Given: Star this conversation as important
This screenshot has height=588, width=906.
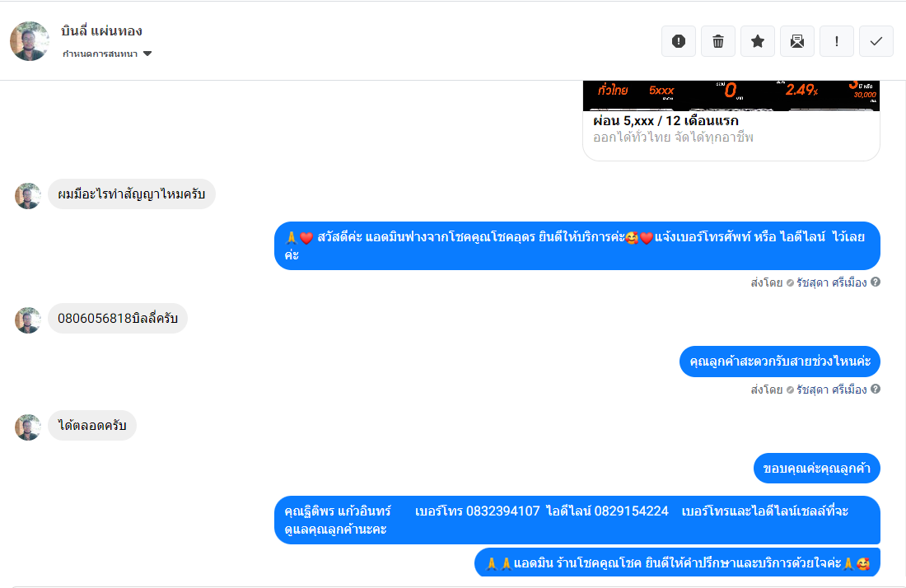Looking at the screenshot, I should pyautogui.click(x=758, y=41).
